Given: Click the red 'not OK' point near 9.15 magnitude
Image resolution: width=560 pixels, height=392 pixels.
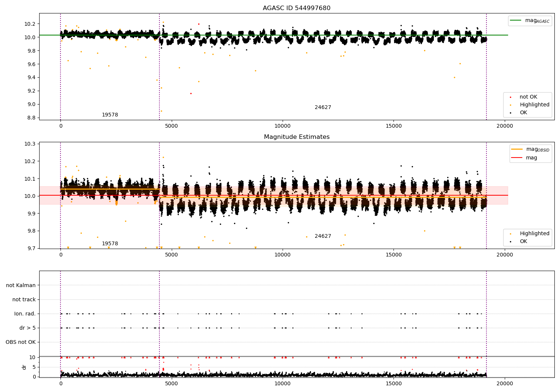Looking at the screenshot, I should [191, 93].
